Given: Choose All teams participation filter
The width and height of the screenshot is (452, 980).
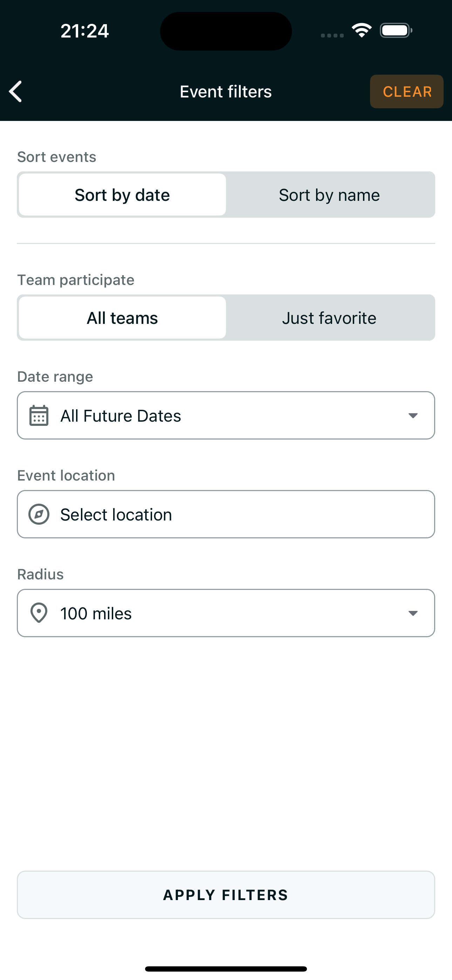Looking at the screenshot, I should click(x=122, y=318).
